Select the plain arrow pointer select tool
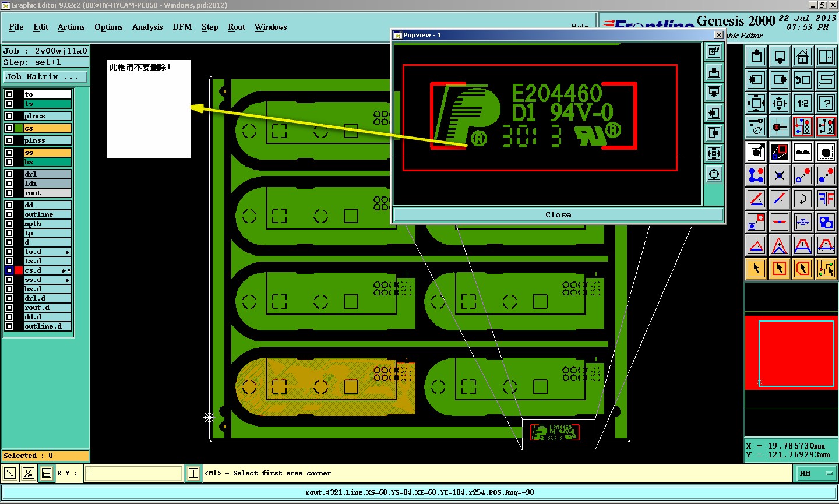839x504 pixels. click(756, 269)
